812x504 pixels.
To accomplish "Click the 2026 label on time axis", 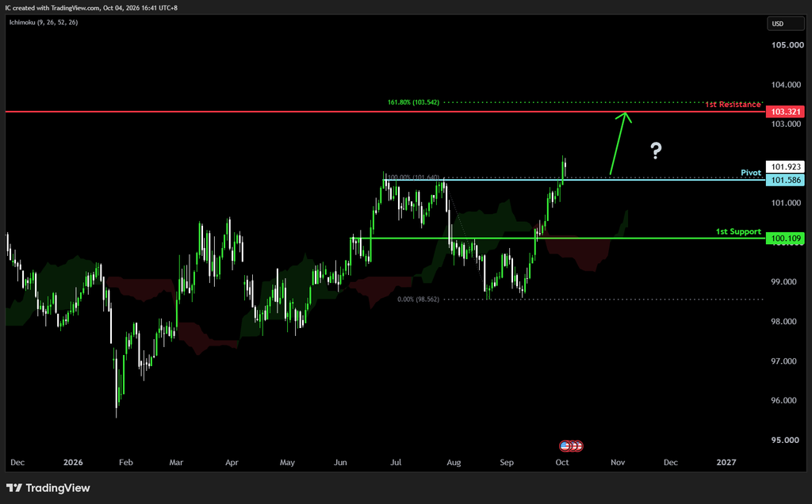I will click(73, 463).
